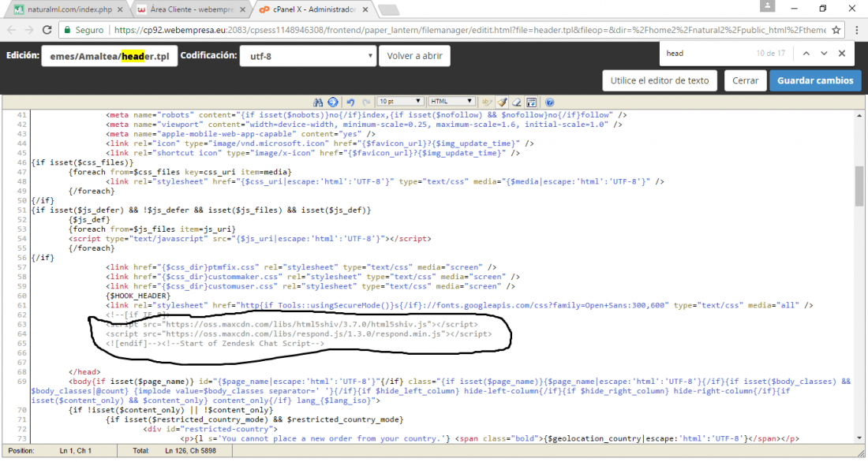
Task: Click the 'Position: Ln 1, Ch 1' status
Action: pyautogui.click(x=50, y=451)
